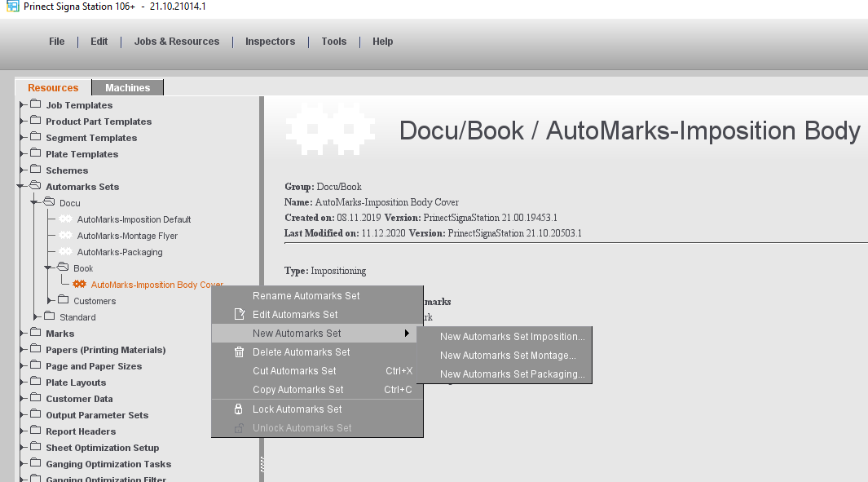
Task: Choose Rename Automarks Set from context menu
Action: pyautogui.click(x=317, y=296)
